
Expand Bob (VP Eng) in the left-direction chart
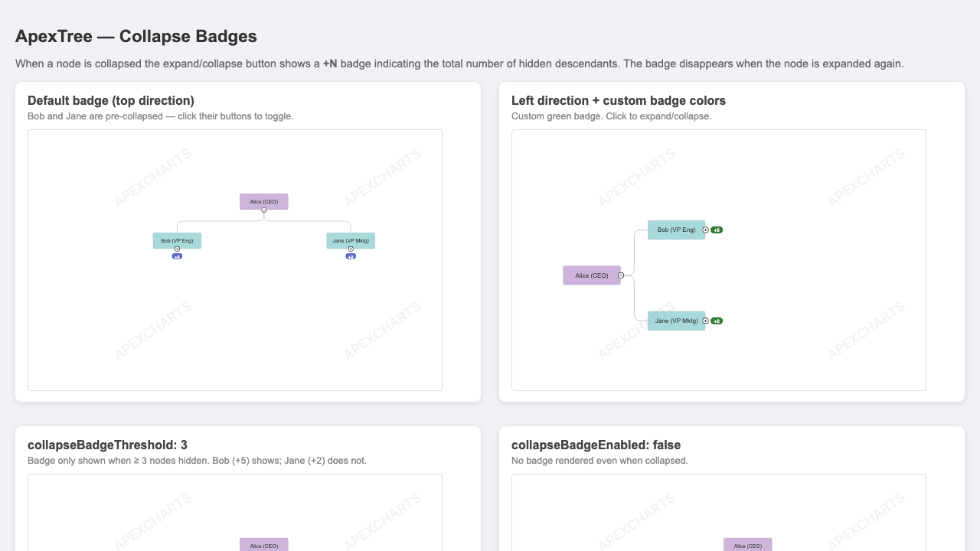(706, 230)
